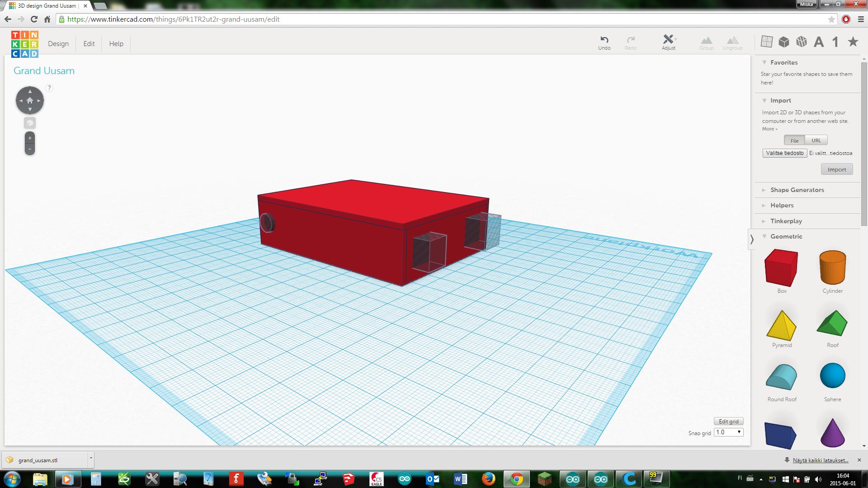
Task: Click the Edit grid button
Action: pos(728,421)
